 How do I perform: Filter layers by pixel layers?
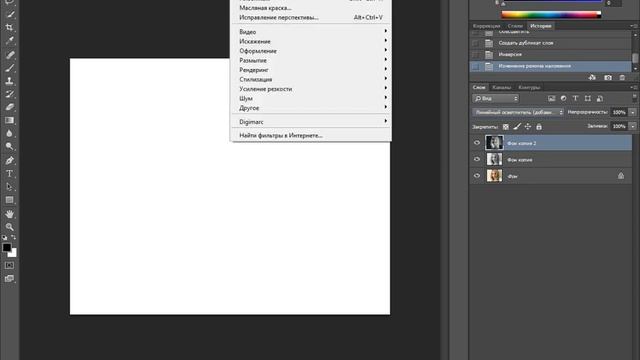[x=551, y=98]
